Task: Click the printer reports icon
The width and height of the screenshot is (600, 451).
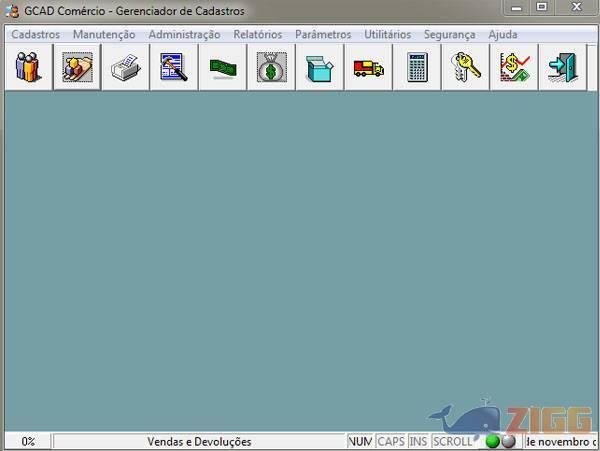Action: click(x=126, y=67)
